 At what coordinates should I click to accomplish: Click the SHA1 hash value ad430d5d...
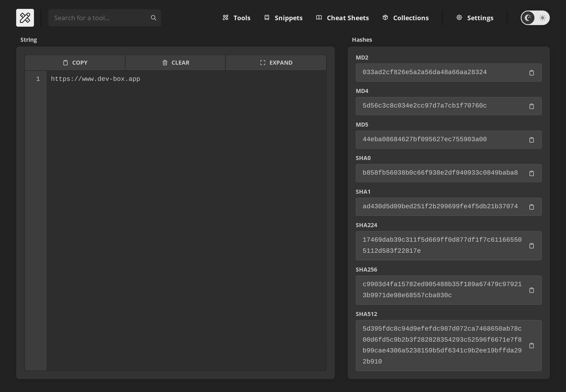coord(440,206)
